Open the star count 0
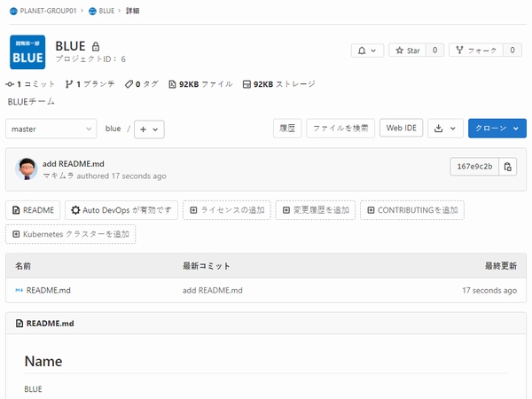This screenshot has height=399, width=532. coord(435,51)
